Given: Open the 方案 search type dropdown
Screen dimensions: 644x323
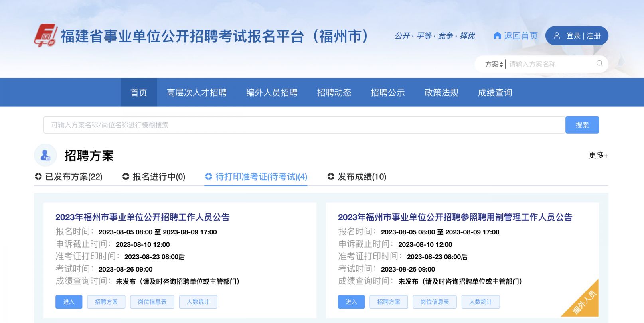Looking at the screenshot, I should pyautogui.click(x=494, y=64).
